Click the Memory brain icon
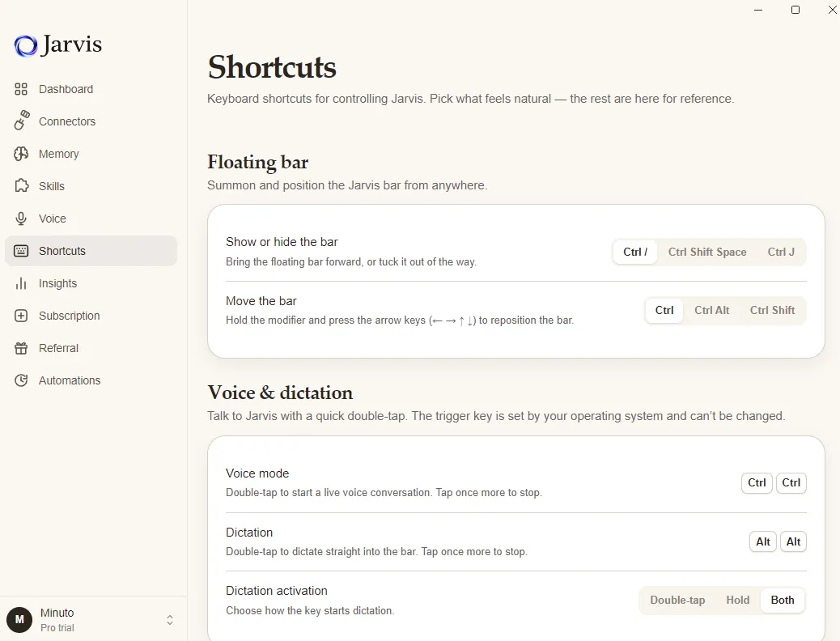Viewport: 840px width, 641px height. 21,154
